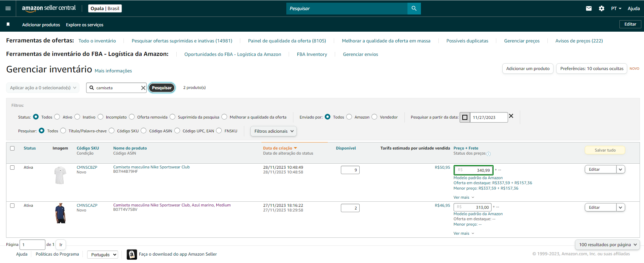
Task: Open the Português footer language select
Action: pyautogui.click(x=103, y=255)
